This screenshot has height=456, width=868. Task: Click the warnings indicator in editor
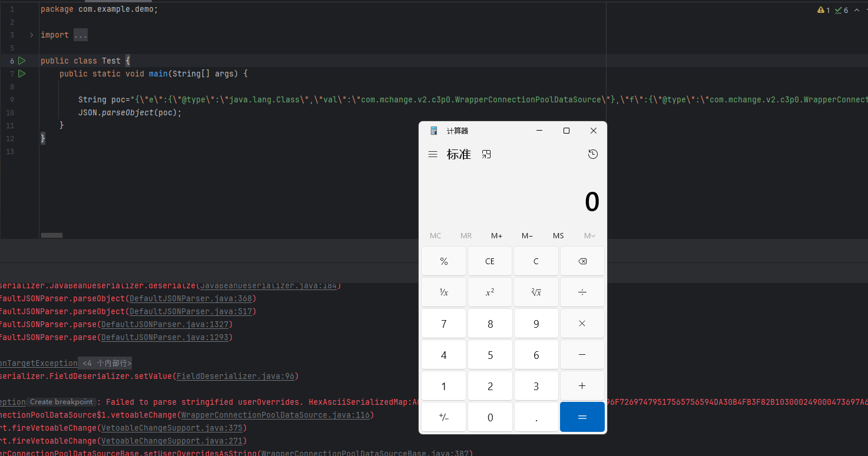point(823,10)
